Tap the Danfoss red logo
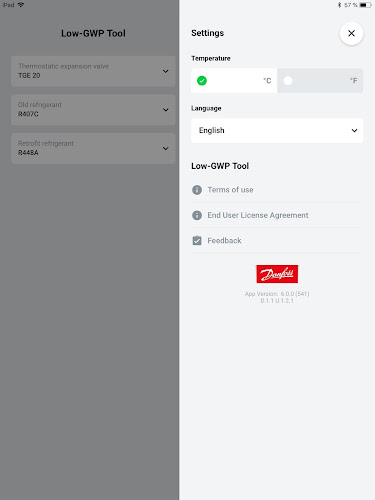This screenshot has height=500, width=375. click(277, 274)
